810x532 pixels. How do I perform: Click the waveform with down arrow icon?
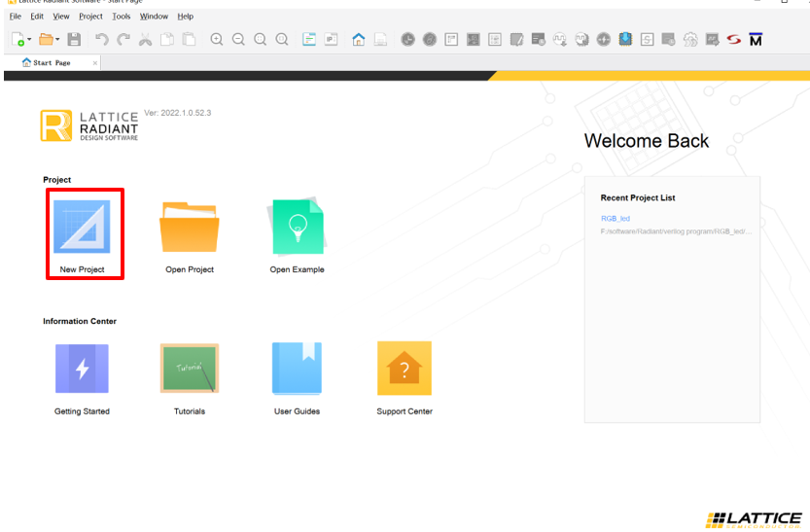[560, 39]
